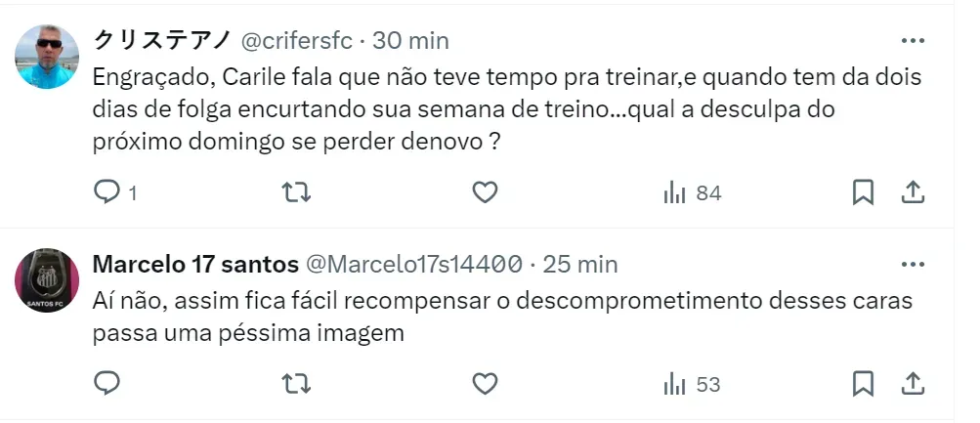Repost the tweet about Carile
Image resolution: width=980 pixels, height=423 pixels.
[x=295, y=192]
